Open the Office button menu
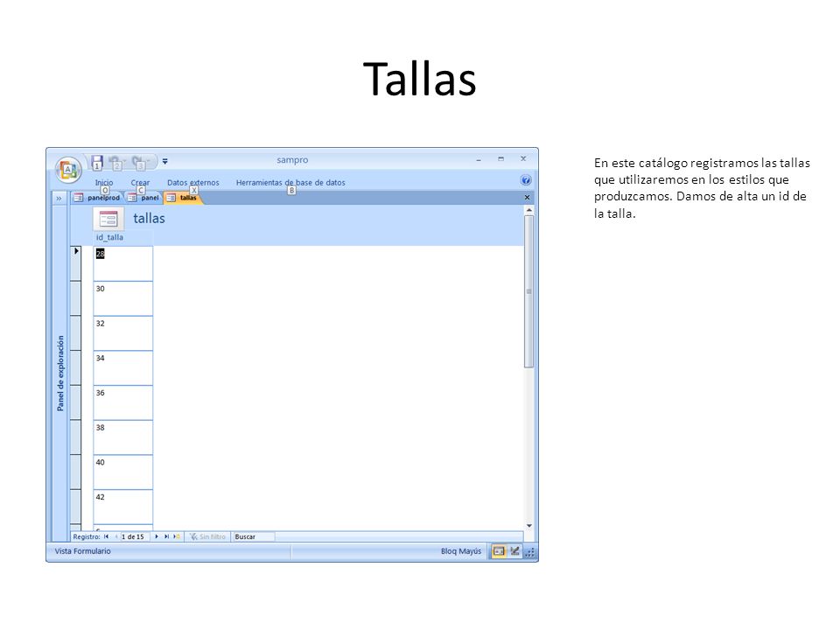The height and width of the screenshot is (630, 840). [68, 170]
